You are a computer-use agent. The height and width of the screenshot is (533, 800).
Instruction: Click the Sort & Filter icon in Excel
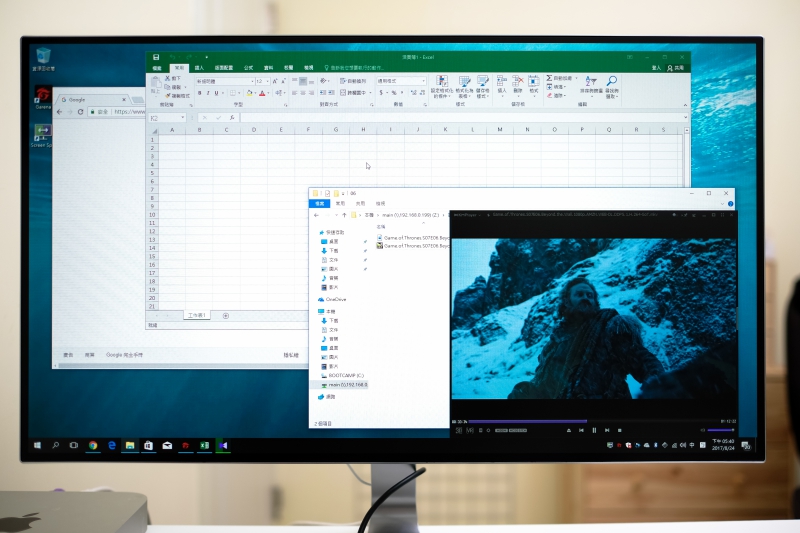coord(590,82)
